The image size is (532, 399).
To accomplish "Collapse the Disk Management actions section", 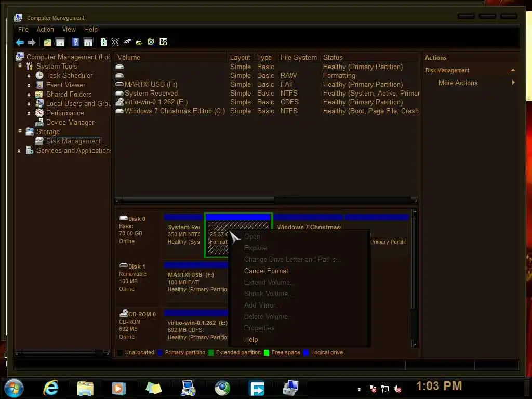I will coord(513,70).
